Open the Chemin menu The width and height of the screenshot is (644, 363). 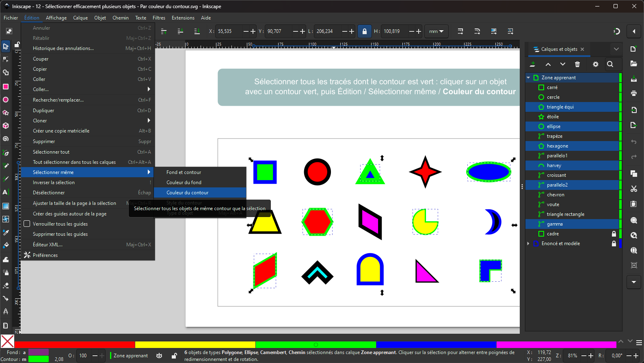[x=121, y=18]
